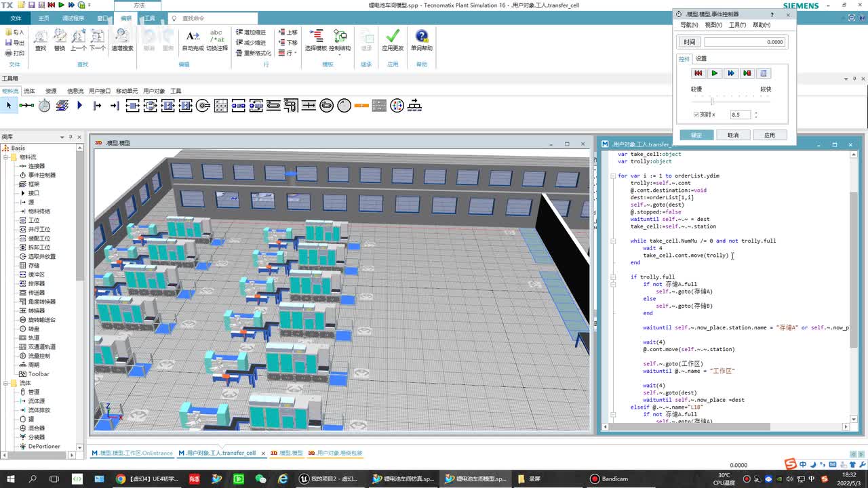Open Windows Start menu
This screenshot has width=868, height=488.
[x=11, y=479]
